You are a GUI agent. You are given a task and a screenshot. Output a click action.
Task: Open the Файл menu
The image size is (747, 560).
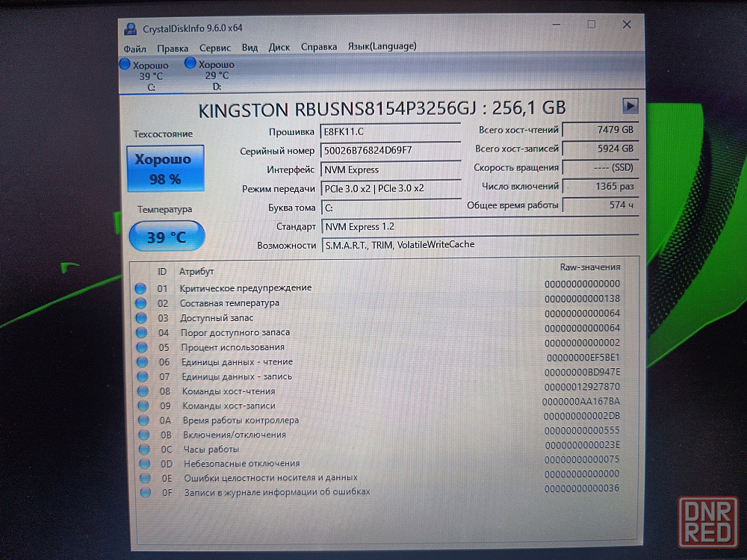pyautogui.click(x=135, y=47)
